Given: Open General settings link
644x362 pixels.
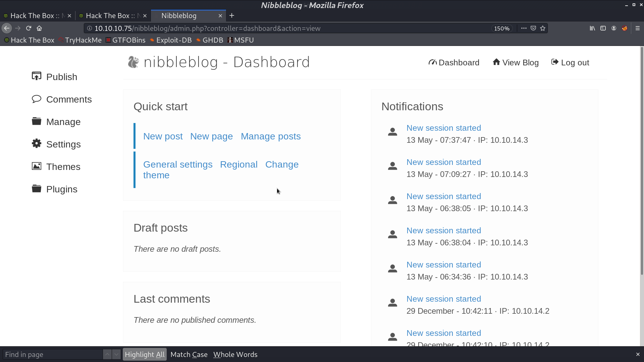Looking at the screenshot, I should pyautogui.click(x=178, y=165).
